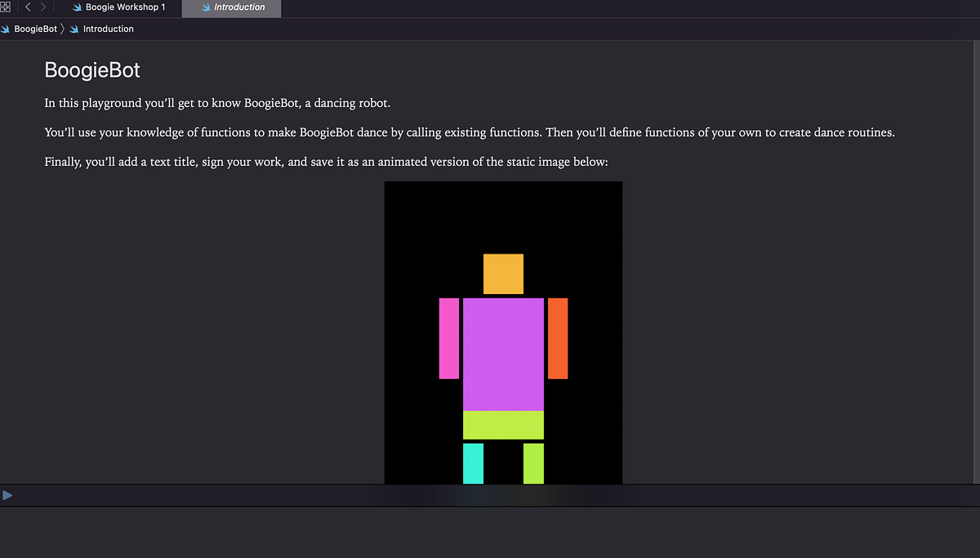The image size is (980, 558).
Task: Click the robot's pink left arm
Action: coord(448,339)
